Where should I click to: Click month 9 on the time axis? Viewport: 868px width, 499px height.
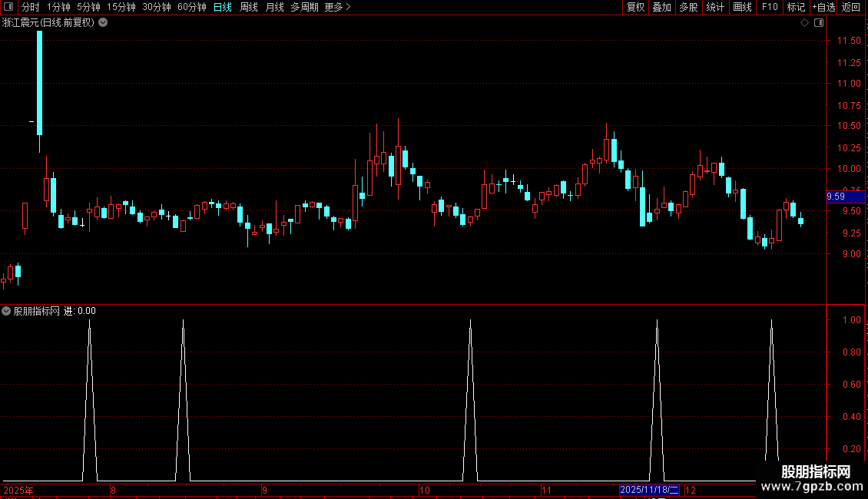[264, 490]
